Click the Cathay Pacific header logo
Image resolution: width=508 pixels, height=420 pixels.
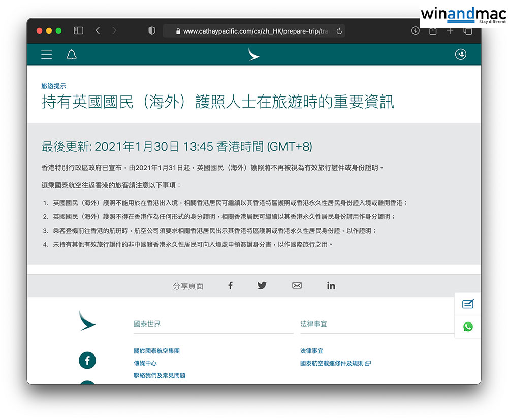point(253,54)
